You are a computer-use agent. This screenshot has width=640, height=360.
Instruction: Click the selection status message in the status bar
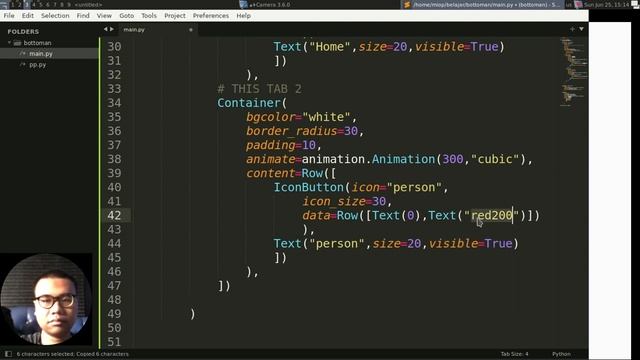point(73,354)
